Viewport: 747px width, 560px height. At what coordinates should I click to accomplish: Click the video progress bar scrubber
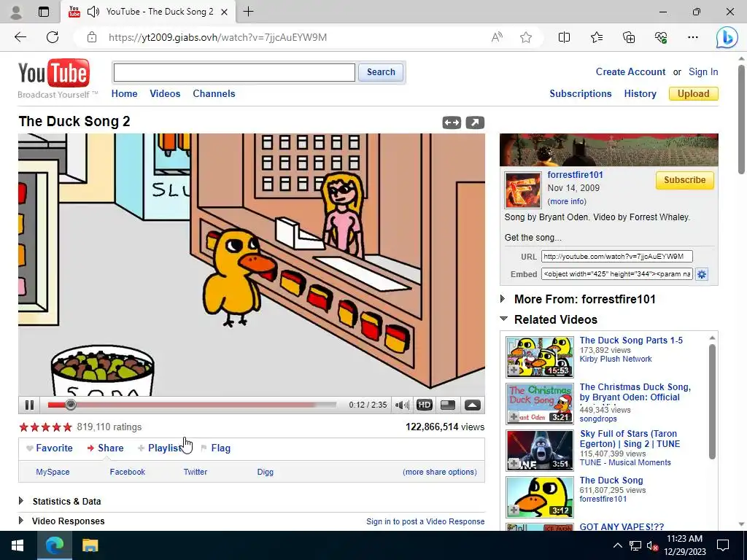click(x=71, y=405)
